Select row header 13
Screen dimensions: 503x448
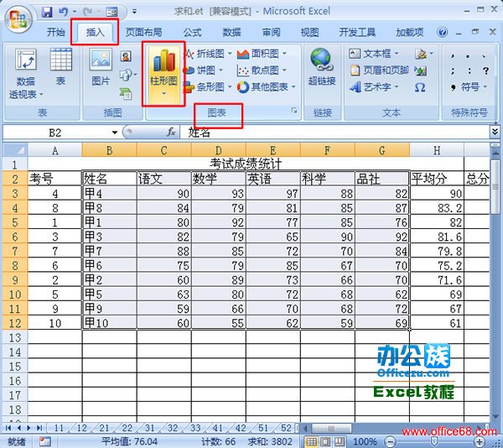point(15,337)
